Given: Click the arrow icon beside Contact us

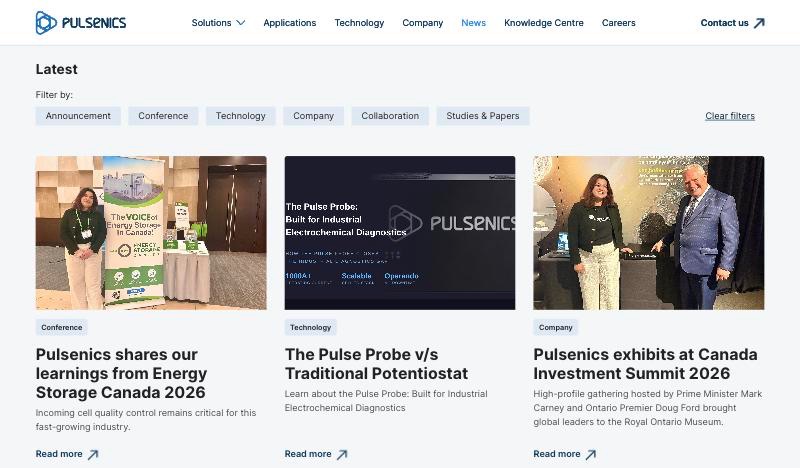Looking at the screenshot, I should tap(759, 22).
